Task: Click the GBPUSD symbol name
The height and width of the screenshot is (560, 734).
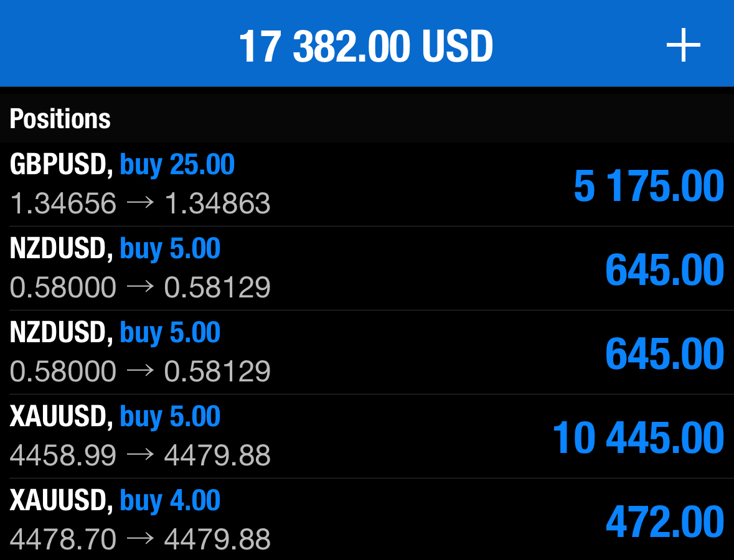Action: click(x=59, y=165)
